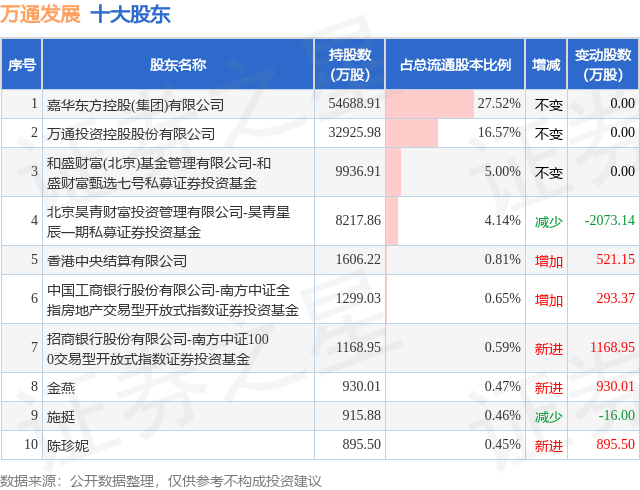Click 中国工商银行 南方中证全指房地产 fund name

173,300
